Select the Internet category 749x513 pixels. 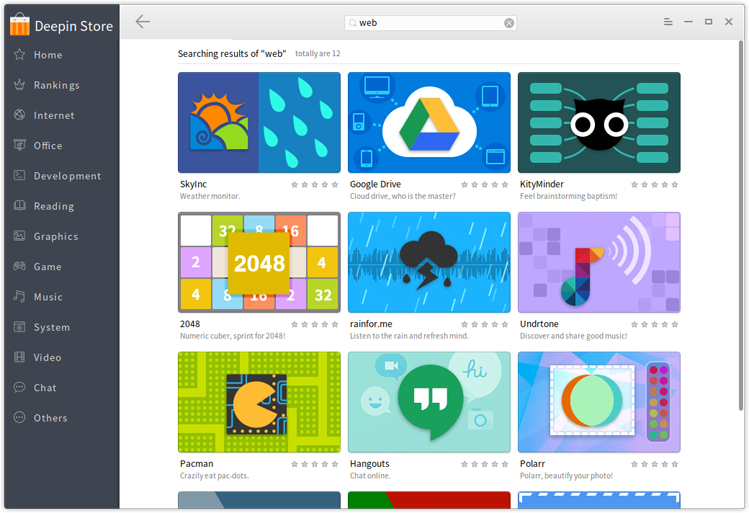53,116
